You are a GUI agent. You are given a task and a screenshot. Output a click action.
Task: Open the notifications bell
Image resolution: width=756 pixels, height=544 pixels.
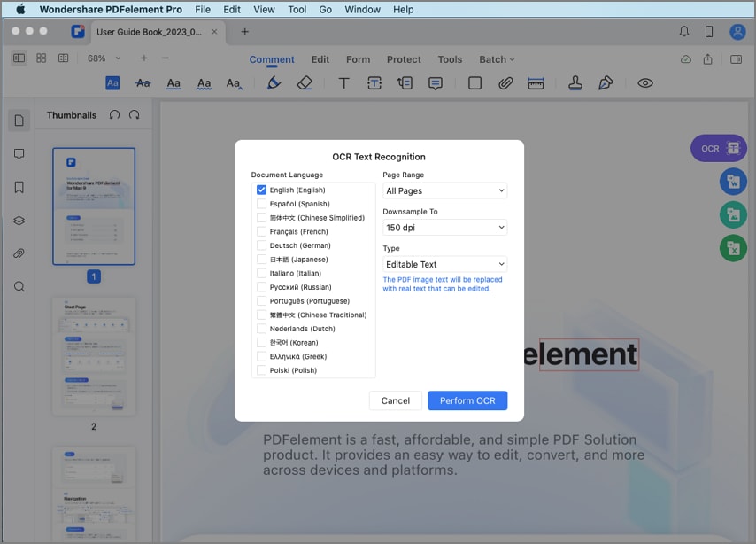click(x=683, y=32)
